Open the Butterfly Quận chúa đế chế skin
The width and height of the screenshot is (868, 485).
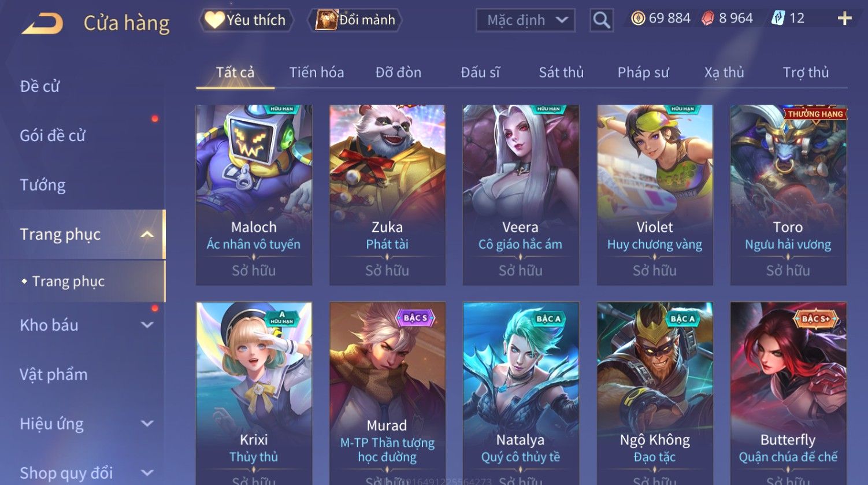(788, 393)
